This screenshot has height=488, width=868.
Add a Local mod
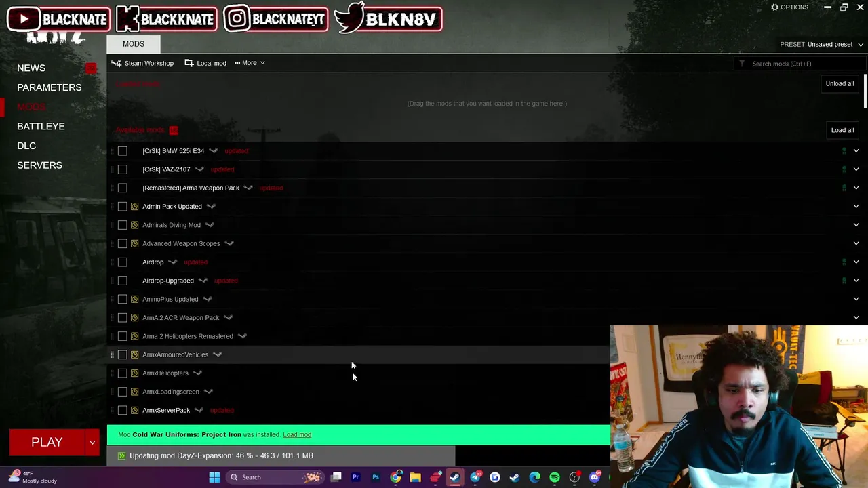pos(205,63)
